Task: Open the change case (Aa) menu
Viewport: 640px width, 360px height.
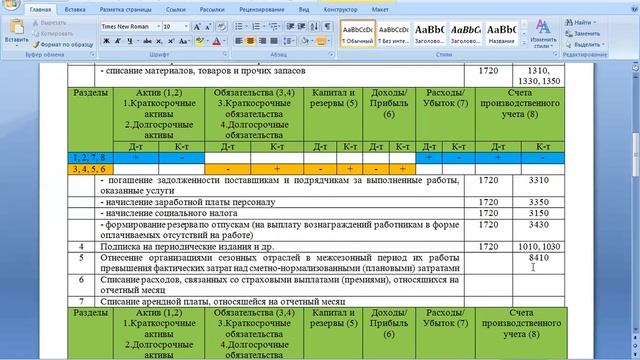Action: [184, 41]
